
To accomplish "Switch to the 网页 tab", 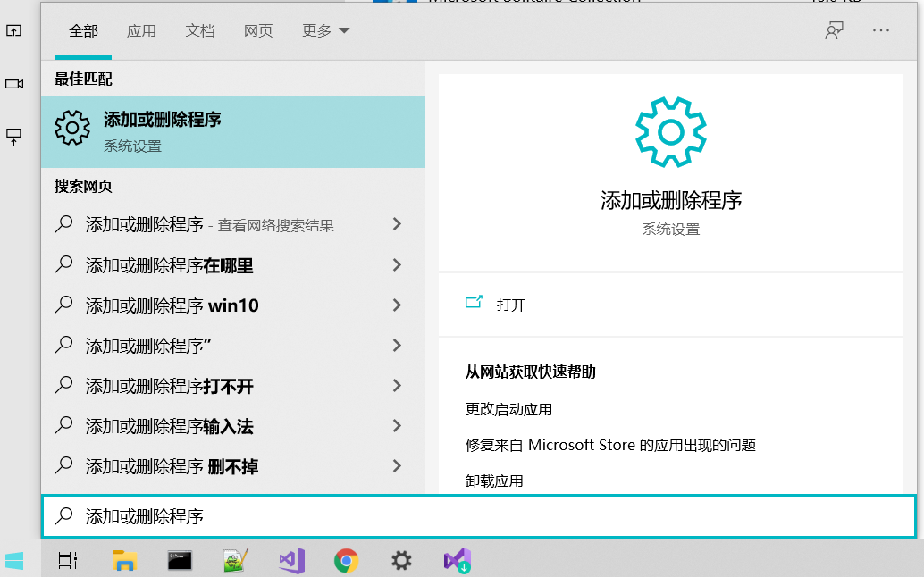I will coord(257,29).
